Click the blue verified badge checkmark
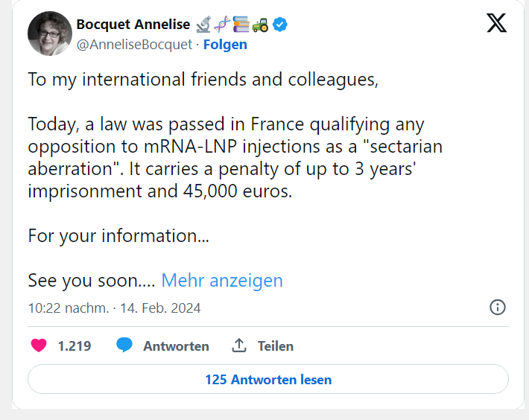This screenshot has height=420, width=529. tap(280, 25)
